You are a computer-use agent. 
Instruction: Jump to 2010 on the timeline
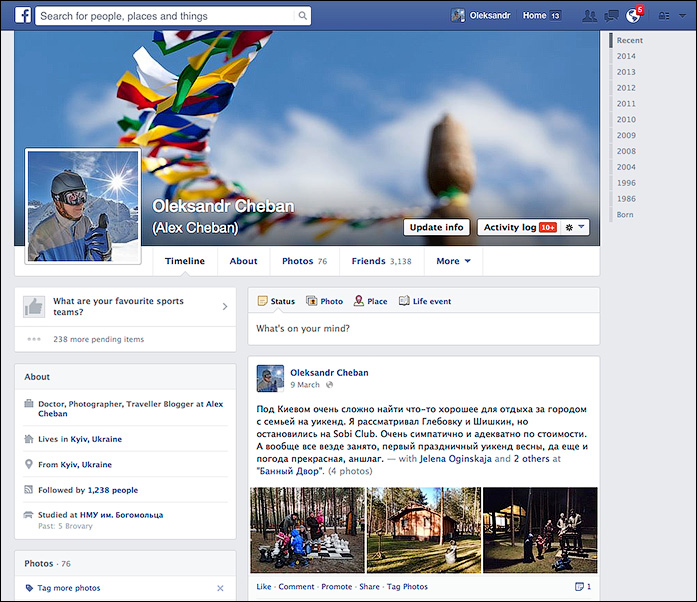[626, 119]
